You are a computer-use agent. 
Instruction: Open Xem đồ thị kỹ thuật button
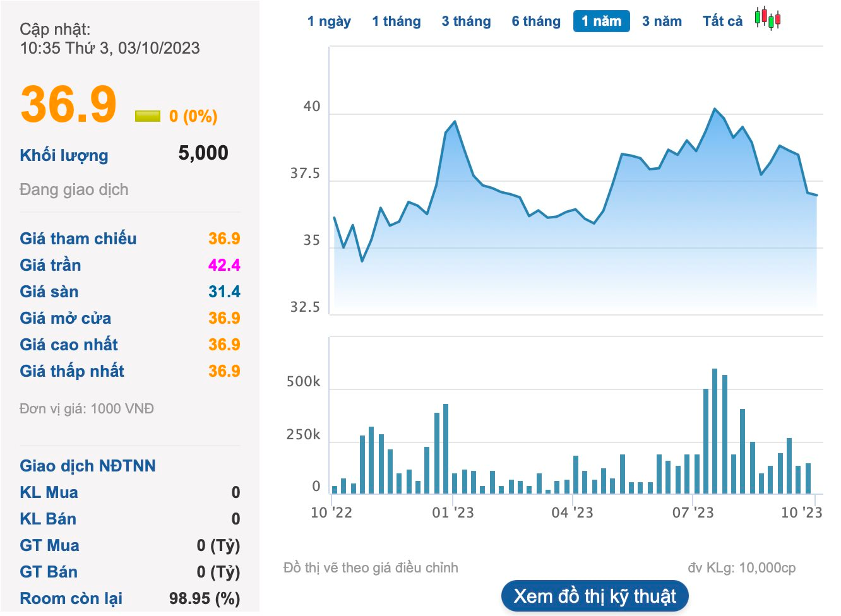[595, 596]
